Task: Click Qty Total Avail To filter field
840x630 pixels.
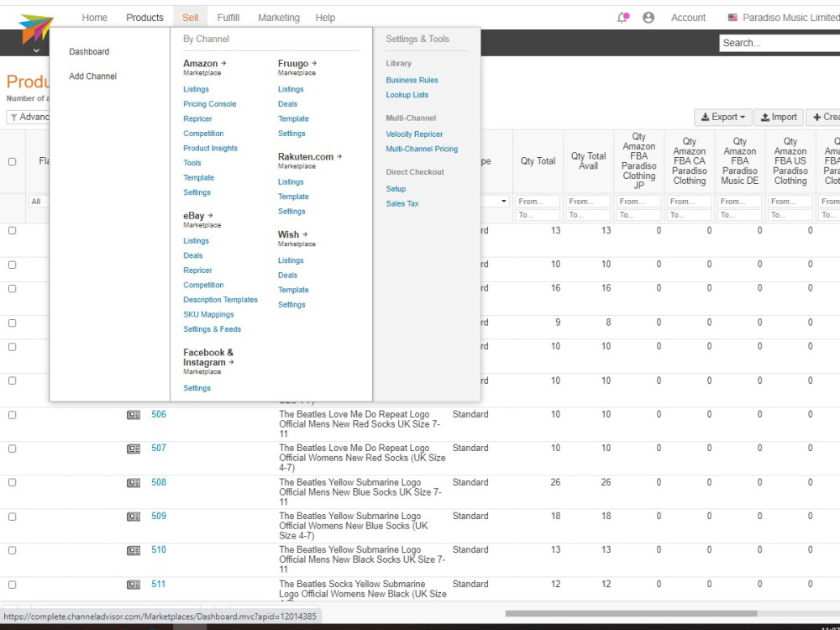Action: point(588,215)
